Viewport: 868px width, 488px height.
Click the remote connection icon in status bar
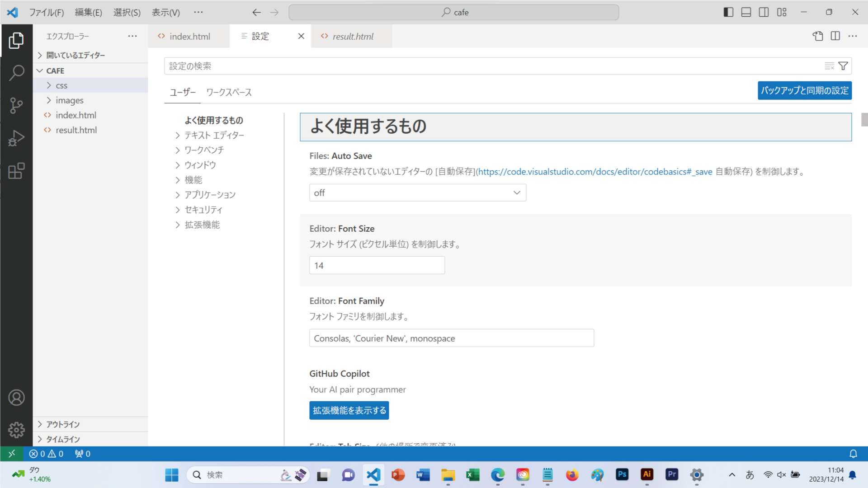11,454
